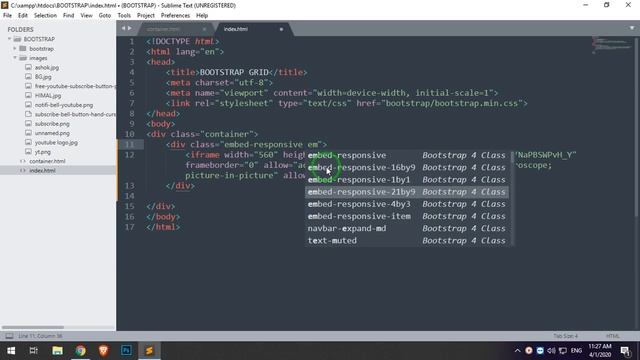Image resolution: width=640 pixels, height=360 pixels.
Task: Open the Windows Start menu
Action: (x=11, y=351)
